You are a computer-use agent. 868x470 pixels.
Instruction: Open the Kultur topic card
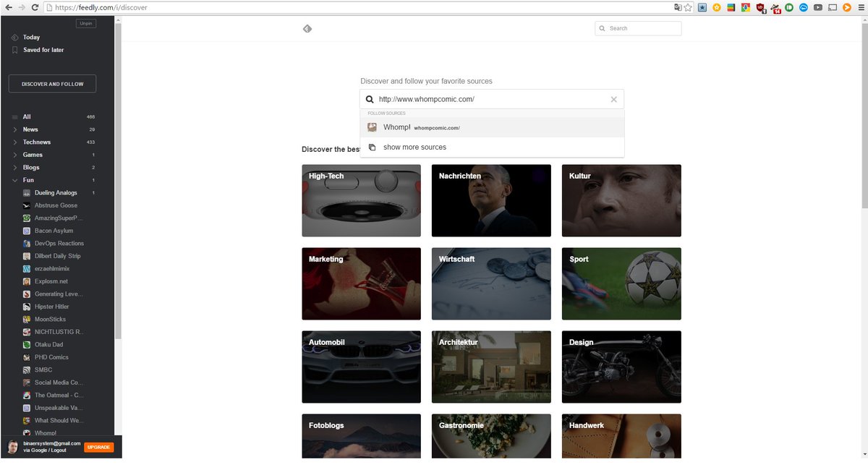pyautogui.click(x=621, y=200)
